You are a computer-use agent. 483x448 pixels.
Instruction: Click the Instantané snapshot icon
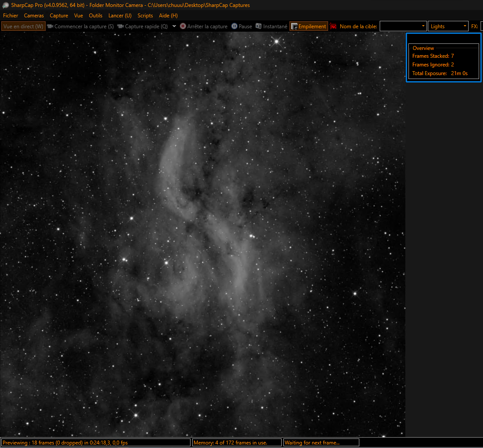coord(259,26)
